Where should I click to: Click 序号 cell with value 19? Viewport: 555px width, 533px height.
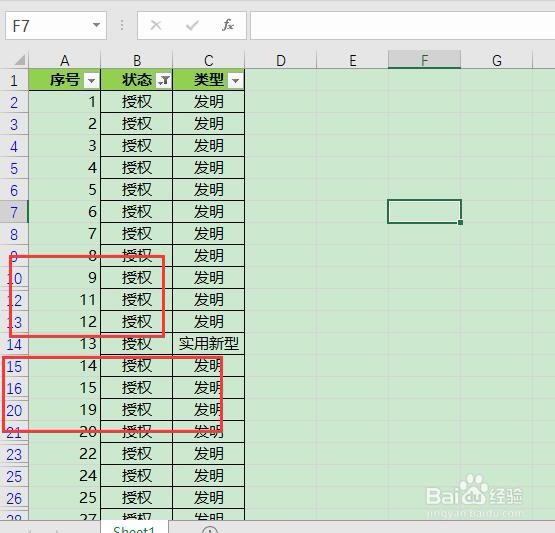point(65,410)
